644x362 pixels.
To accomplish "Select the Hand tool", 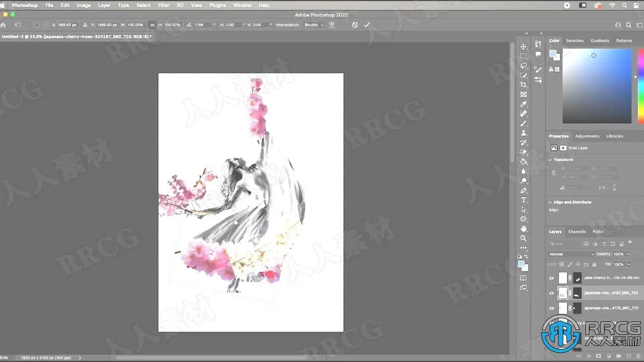I will coord(524,229).
